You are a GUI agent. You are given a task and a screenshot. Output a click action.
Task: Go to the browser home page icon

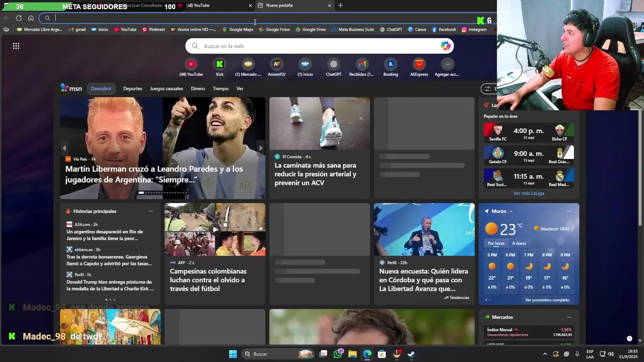31,18
